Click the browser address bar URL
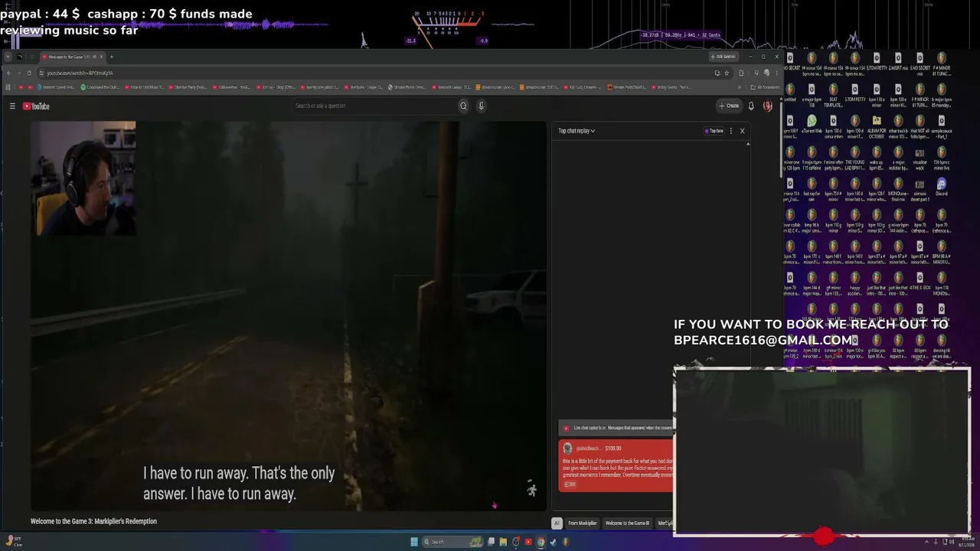Screen dimensions: 980x551 [x=80, y=73]
